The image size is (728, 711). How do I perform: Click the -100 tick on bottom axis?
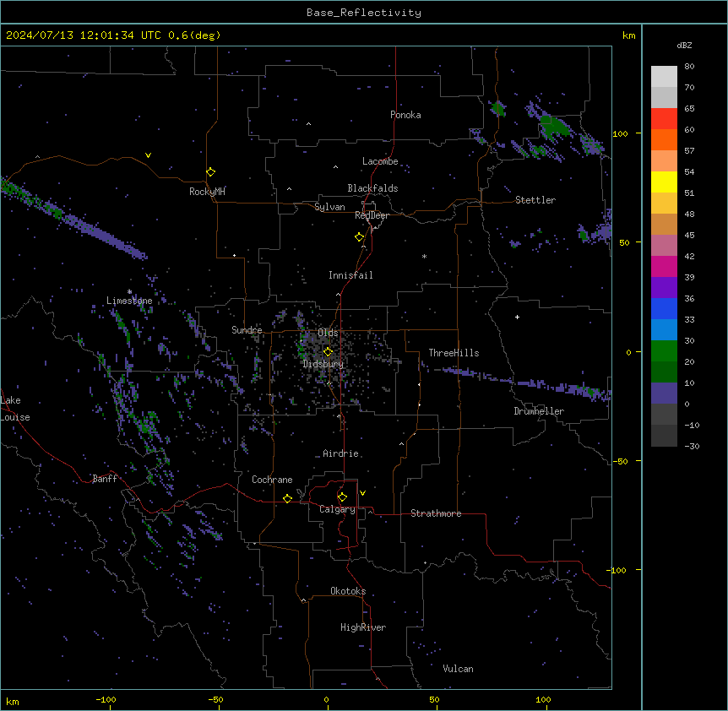[106, 699]
